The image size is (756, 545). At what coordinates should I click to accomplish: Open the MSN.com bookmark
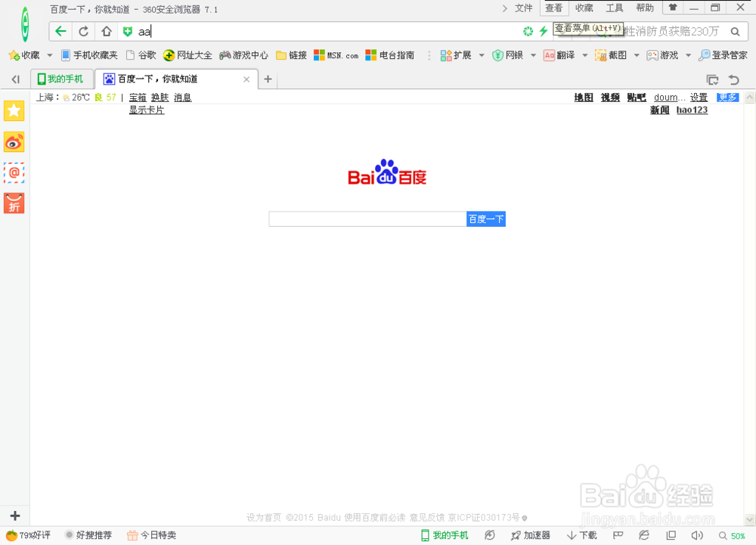336,55
